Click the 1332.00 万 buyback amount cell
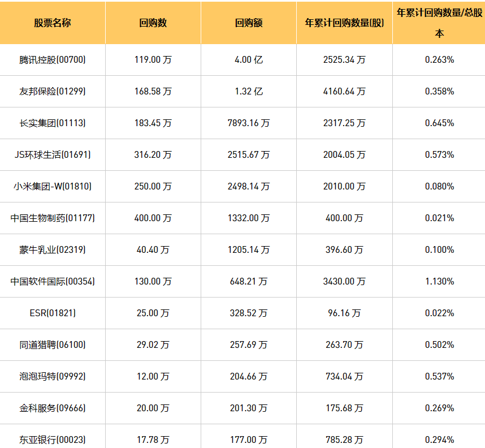The width and height of the screenshot is (485, 448). click(x=249, y=218)
